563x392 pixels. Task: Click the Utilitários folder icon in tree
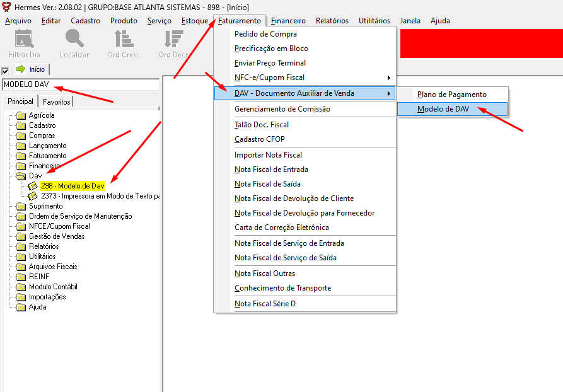[x=21, y=257]
